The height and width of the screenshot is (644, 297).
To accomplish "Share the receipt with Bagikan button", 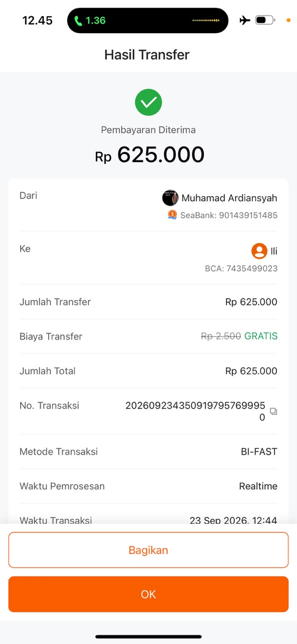I will 148,550.
